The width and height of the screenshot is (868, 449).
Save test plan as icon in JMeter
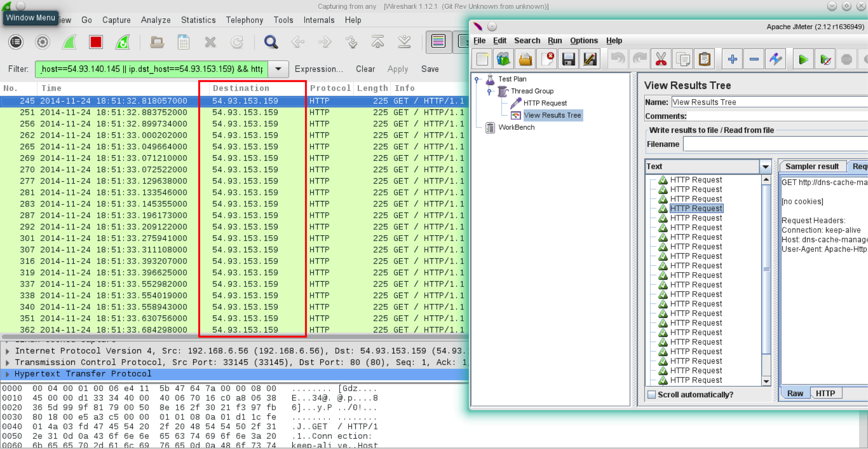click(x=590, y=60)
